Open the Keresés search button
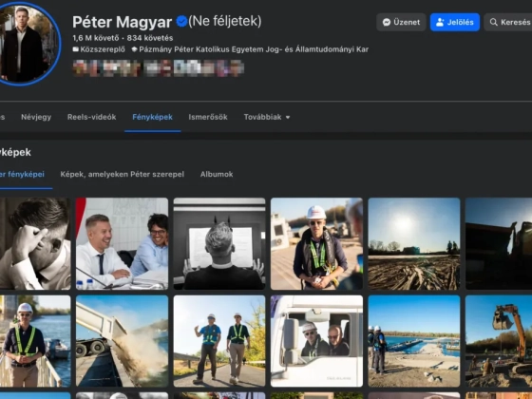Screen dimensions: 532x399 click(x=508, y=23)
